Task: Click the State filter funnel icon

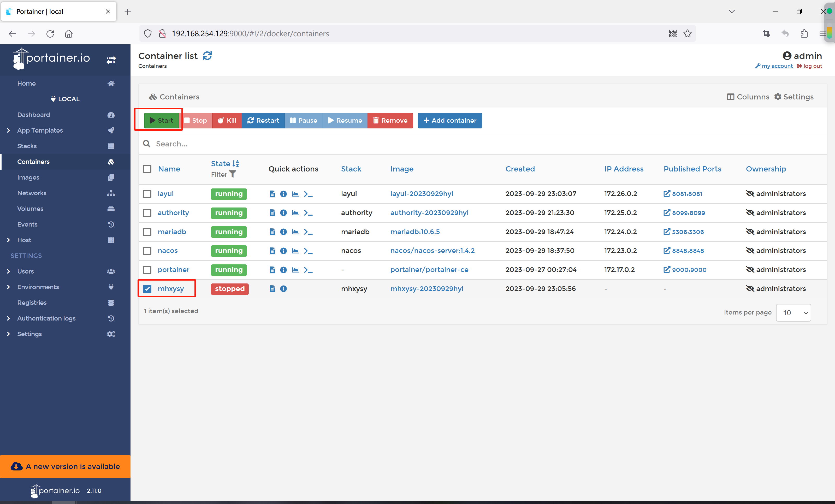Action: click(x=233, y=174)
